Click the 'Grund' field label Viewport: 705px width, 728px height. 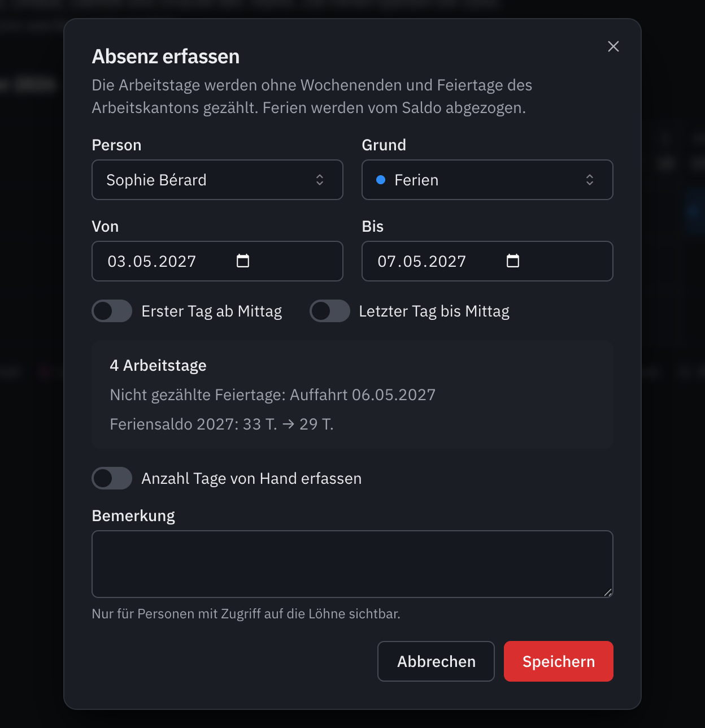point(384,145)
